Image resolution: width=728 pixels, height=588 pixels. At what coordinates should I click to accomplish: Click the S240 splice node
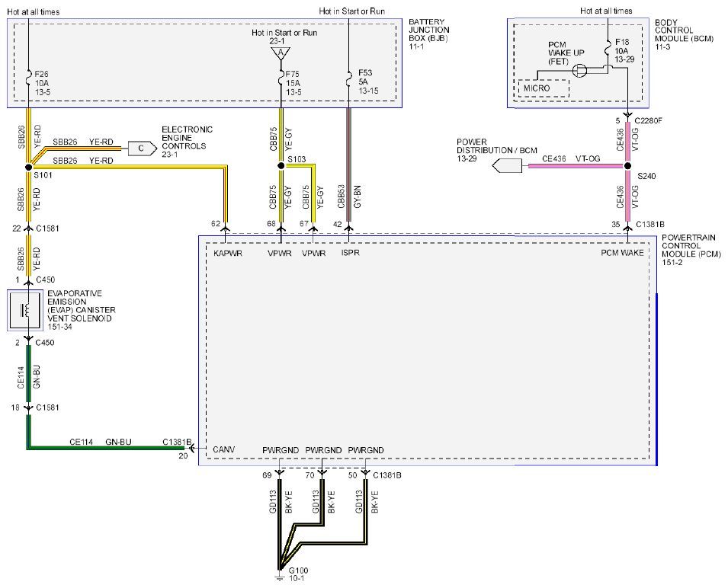tap(627, 165)
